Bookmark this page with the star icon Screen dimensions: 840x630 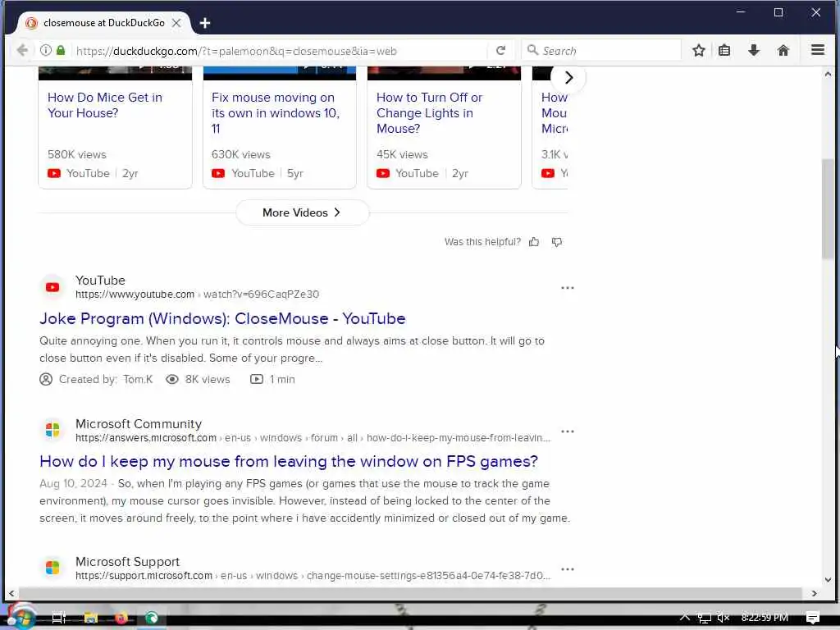point(699,50)
